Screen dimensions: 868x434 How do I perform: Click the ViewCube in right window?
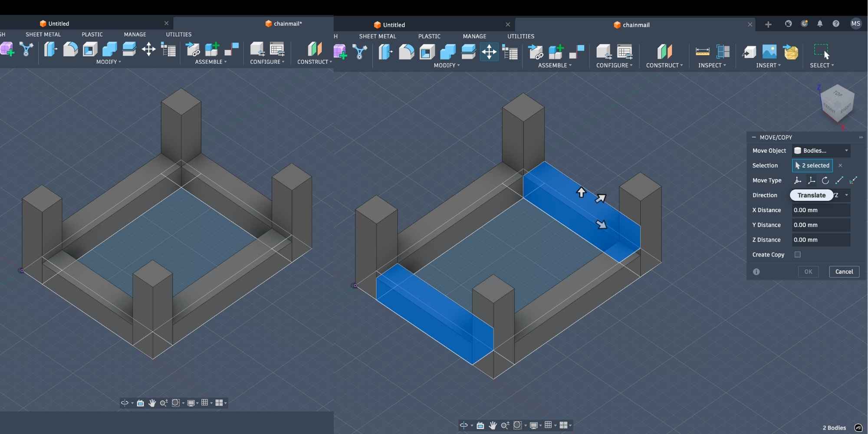point(838,104)
